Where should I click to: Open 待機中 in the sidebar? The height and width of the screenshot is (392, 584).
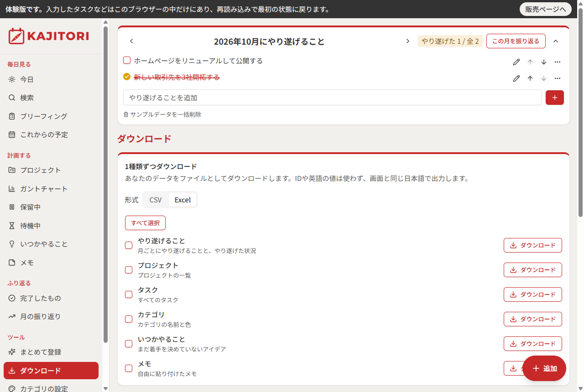tap(51, 226)
